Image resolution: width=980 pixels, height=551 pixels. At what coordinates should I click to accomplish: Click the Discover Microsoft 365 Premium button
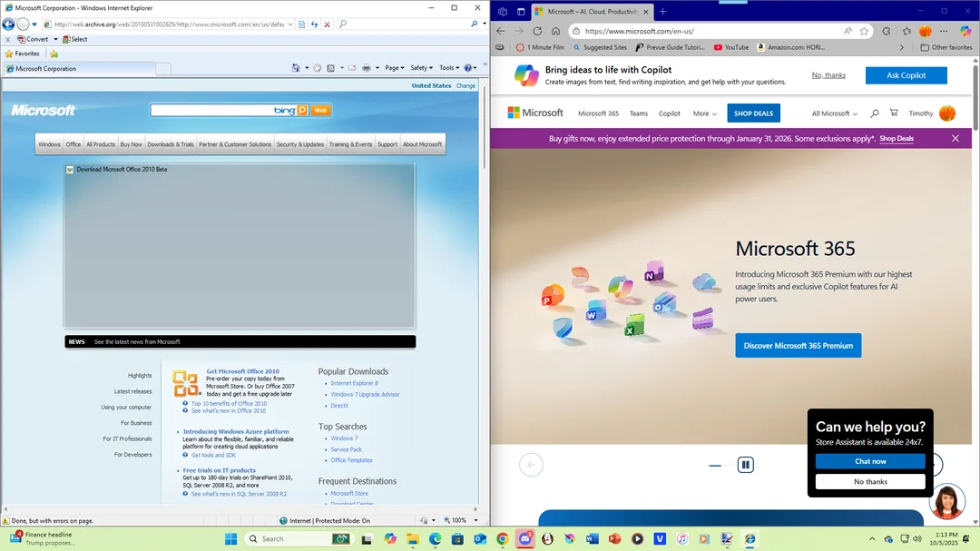tap(798, 346)
